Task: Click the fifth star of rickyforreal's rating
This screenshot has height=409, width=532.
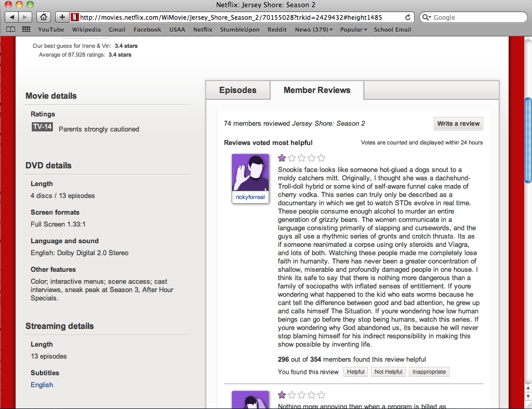Action: tap(321, 158)
